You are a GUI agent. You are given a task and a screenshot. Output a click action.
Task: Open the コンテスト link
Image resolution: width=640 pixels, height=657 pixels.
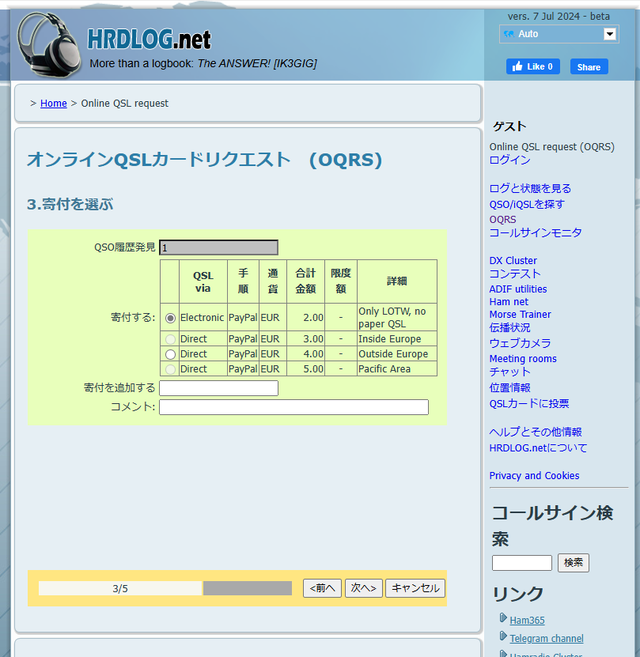[x=515, y=274]
